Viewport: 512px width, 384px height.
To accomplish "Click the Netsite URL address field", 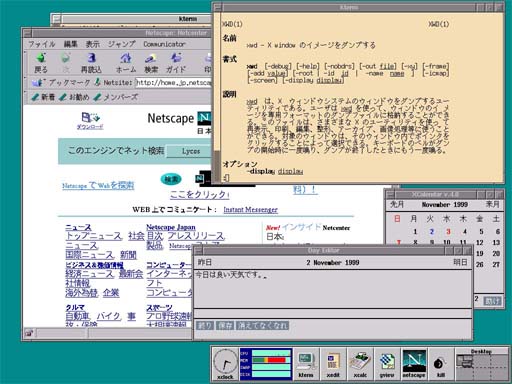I will tap(174, 82).
